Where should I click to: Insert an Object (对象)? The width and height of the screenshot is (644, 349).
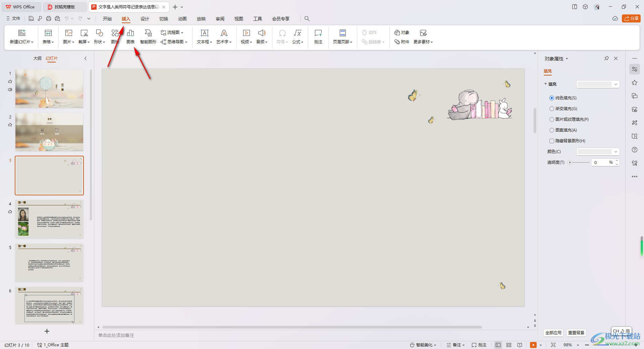402,33
